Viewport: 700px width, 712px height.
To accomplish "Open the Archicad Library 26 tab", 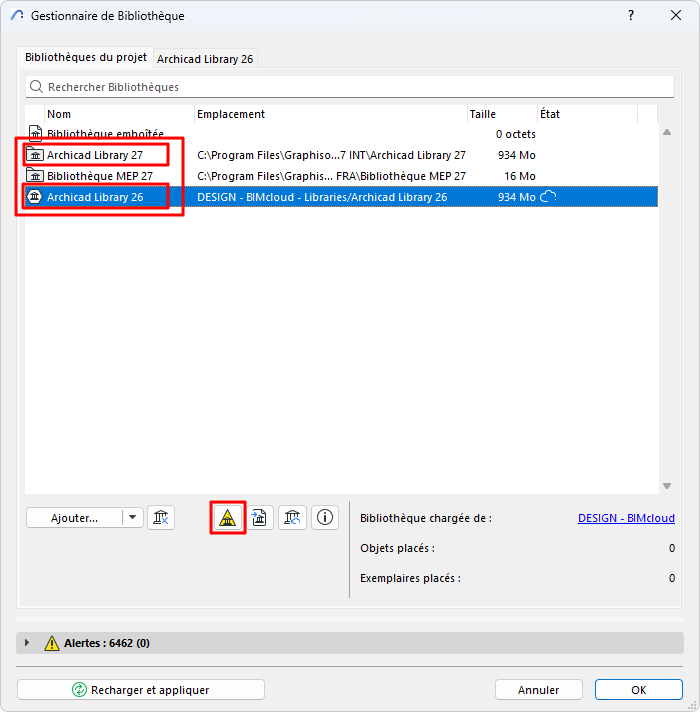I will point(205,59).
